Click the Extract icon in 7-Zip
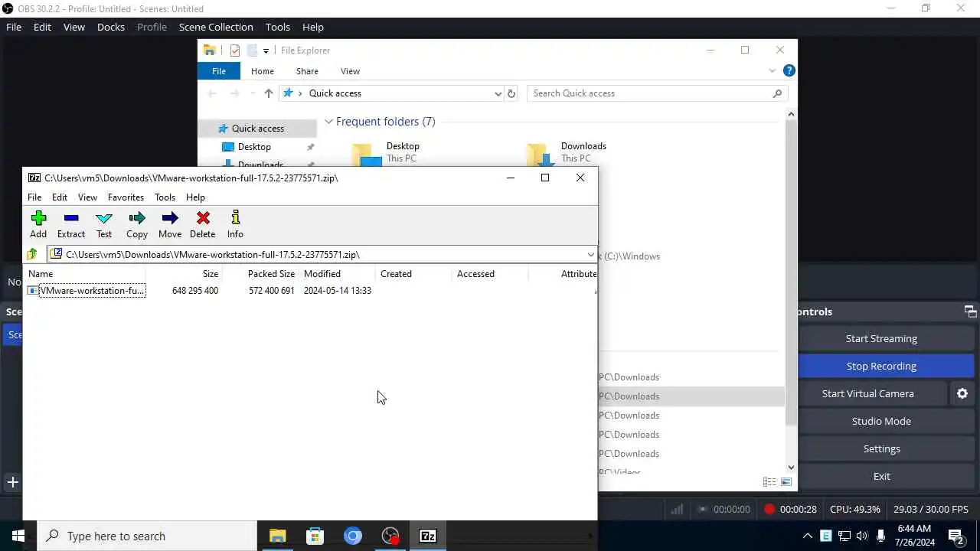Screen dimensions: 980x551 [x=71, y=218]
